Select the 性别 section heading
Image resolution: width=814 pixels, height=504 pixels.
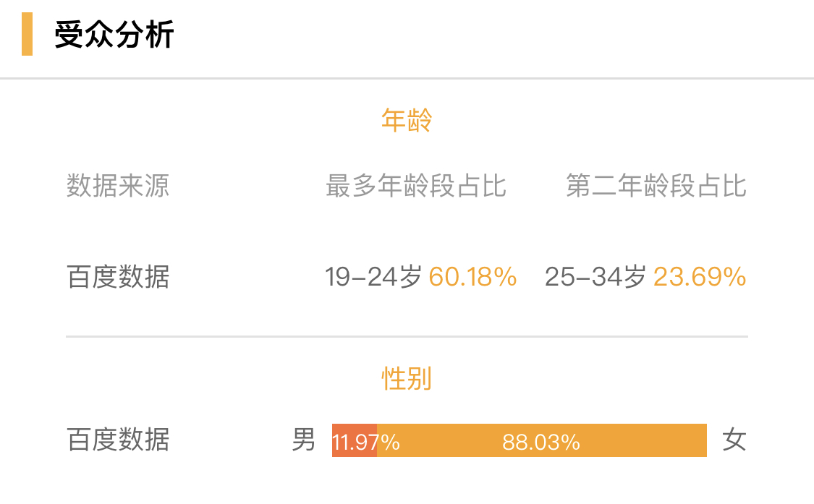tap(407, 378)
